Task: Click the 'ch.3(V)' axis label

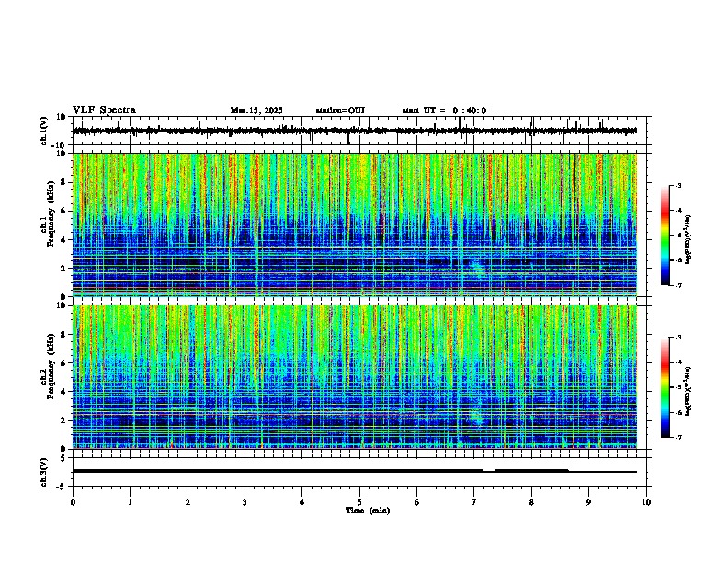Action: (44, 472)
